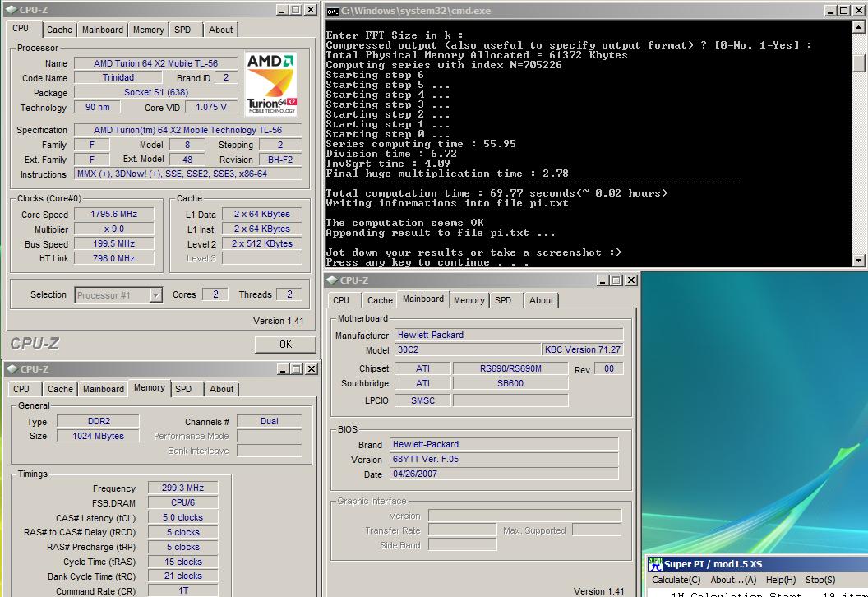Image resolution: width=868 pixels, height=597 pixels.
Task: Click the CPU-Z icon in the Memory window title bar
Action: tap(12, 369)
